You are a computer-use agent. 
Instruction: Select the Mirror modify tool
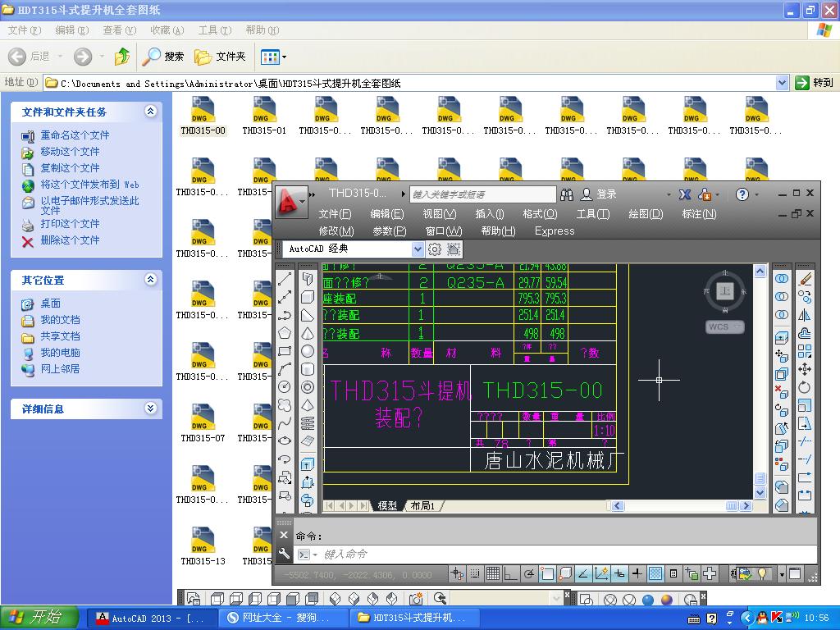pos(803,313)
